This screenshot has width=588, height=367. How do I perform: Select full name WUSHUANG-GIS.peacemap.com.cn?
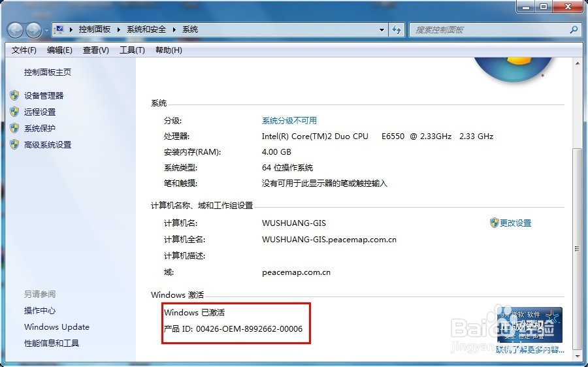(329, 240)
